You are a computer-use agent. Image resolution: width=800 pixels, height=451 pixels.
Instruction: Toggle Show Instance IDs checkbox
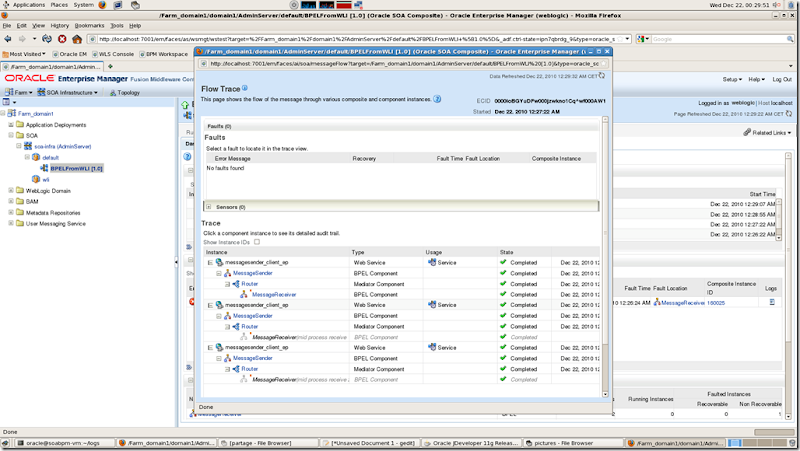pos(257,242)
